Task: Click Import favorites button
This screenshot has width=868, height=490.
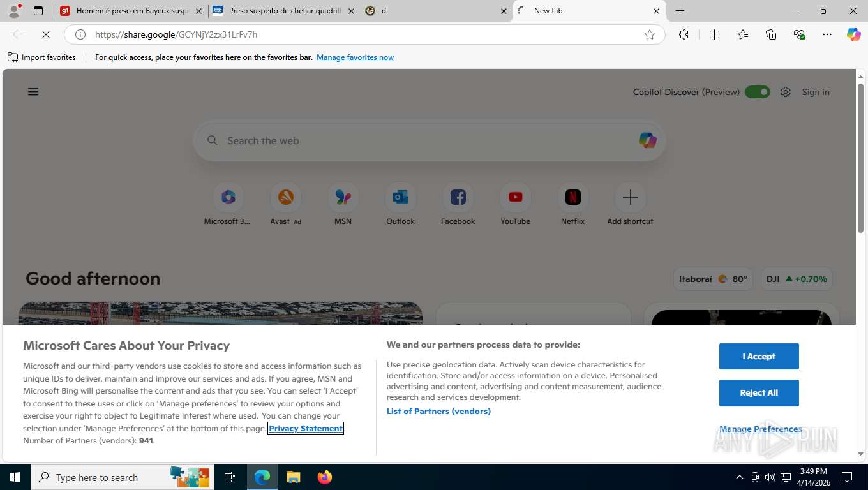Action: click(42, 57)
